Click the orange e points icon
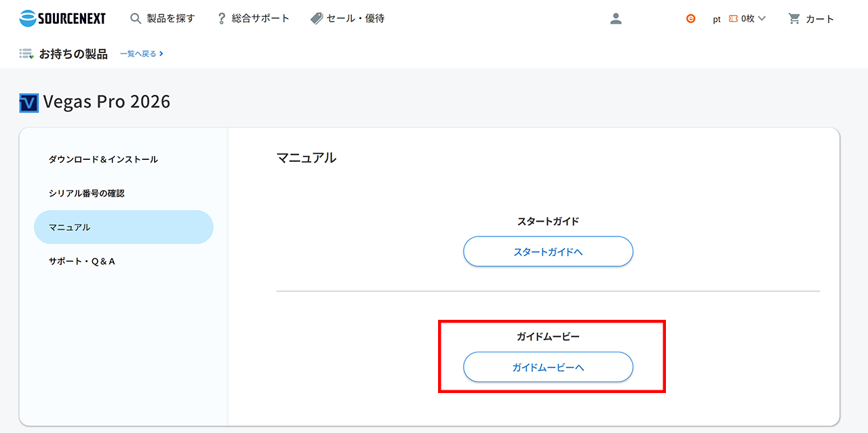The height and width of the screenshot is (433, 868). pyautogui.click(x=690, y=19)
